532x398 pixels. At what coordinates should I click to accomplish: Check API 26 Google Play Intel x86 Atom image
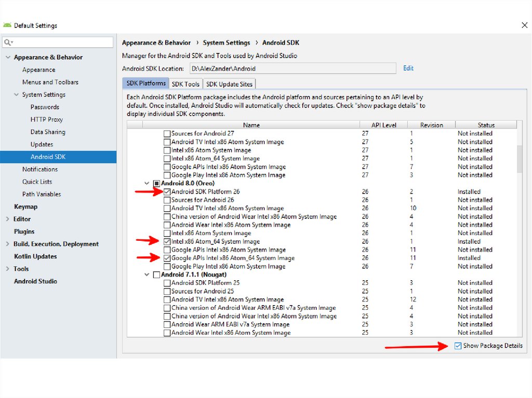pos(167,267)
